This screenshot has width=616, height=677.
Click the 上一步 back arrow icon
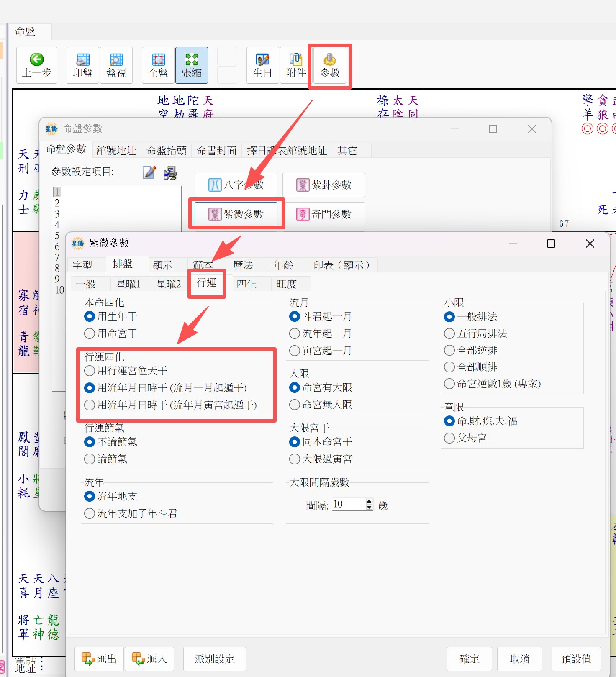(37, 60)
